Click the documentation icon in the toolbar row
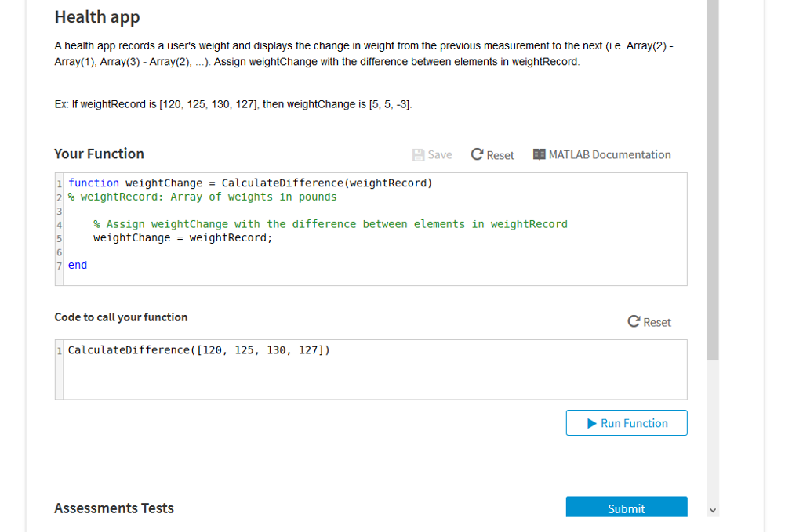The width and height of the screenshot is (803, 532). [539, 154]
